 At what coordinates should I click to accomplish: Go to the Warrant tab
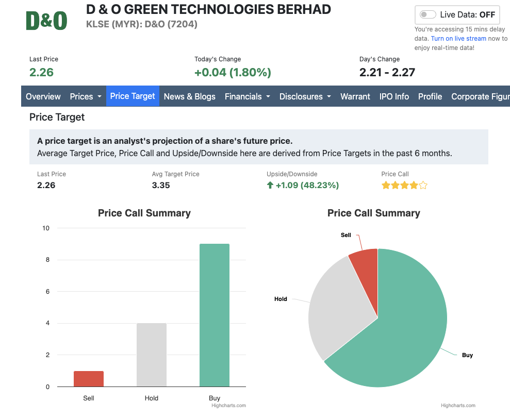coord(355,96)
